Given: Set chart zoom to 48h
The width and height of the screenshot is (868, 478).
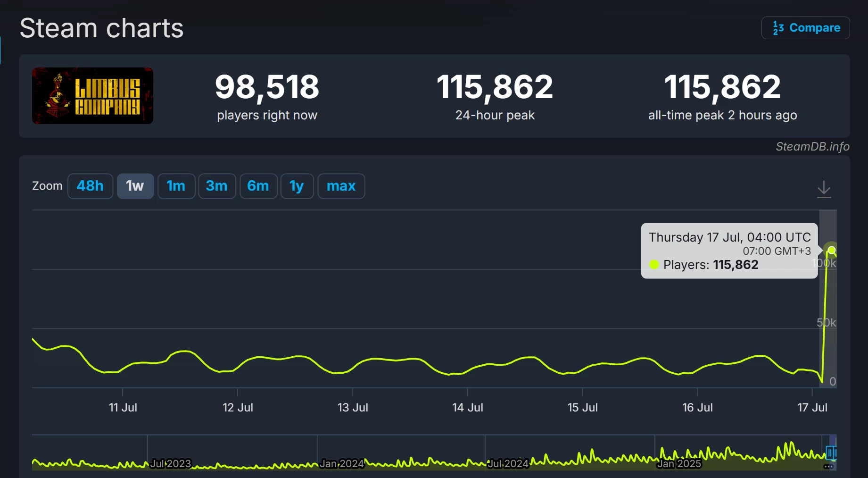Looking at the screenshot, I should [90, 186].
